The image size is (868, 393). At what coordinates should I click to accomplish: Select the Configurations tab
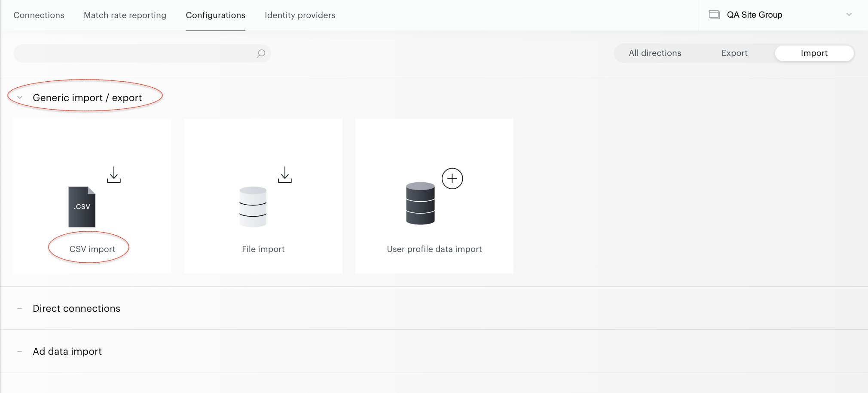pos(215,15)
